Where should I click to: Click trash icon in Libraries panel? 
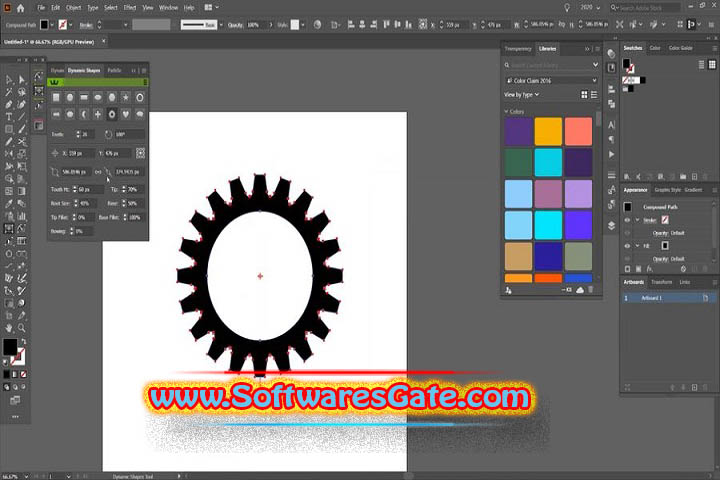591,290
